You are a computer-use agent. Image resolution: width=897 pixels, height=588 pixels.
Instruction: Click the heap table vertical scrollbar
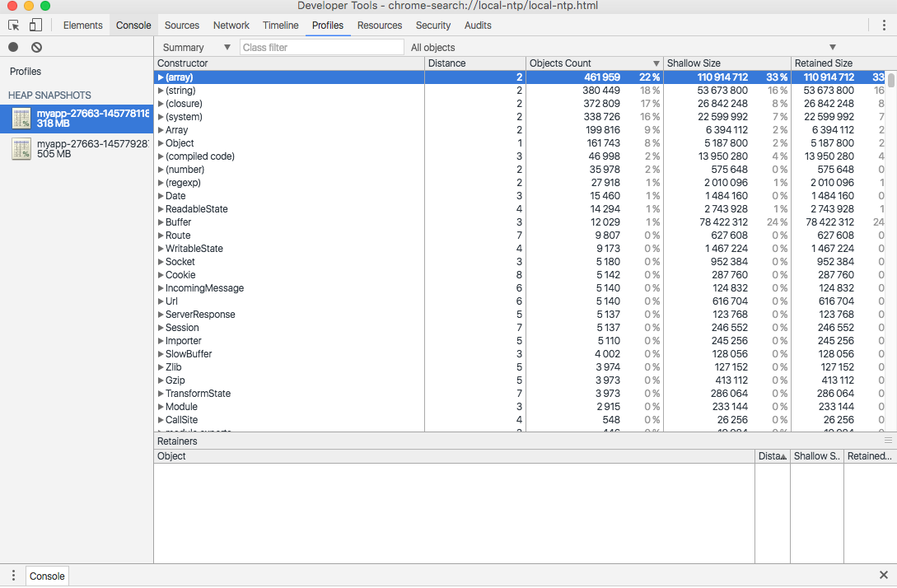(891, 81)
